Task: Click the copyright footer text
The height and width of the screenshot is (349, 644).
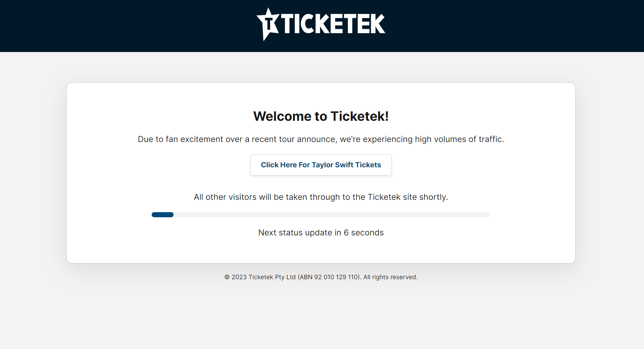Action: [x=321, y=277]
